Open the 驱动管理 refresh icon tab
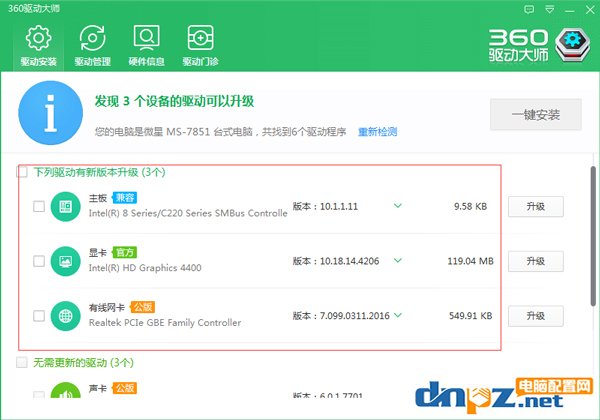This screenshot has width=600, height=420. 92,46
